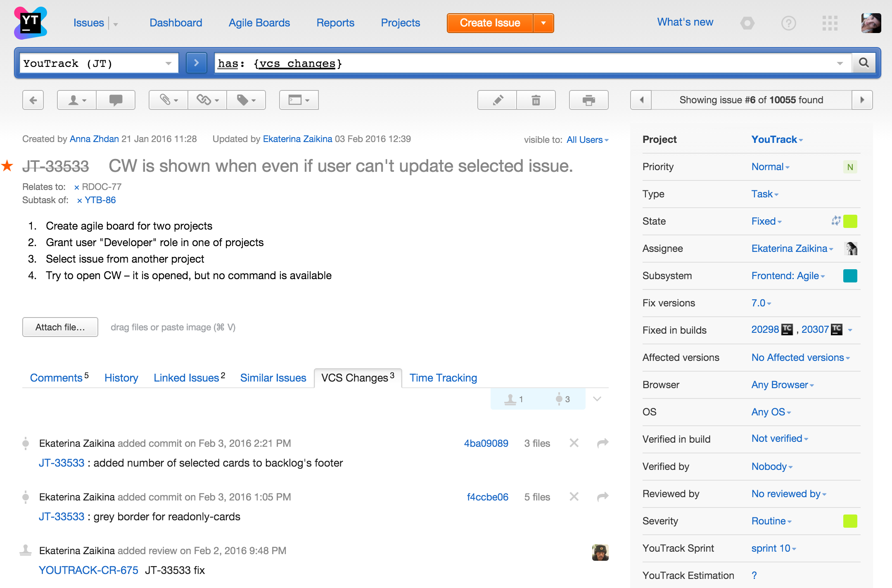Open Anna Zhdan's profile link

[94, 139]
